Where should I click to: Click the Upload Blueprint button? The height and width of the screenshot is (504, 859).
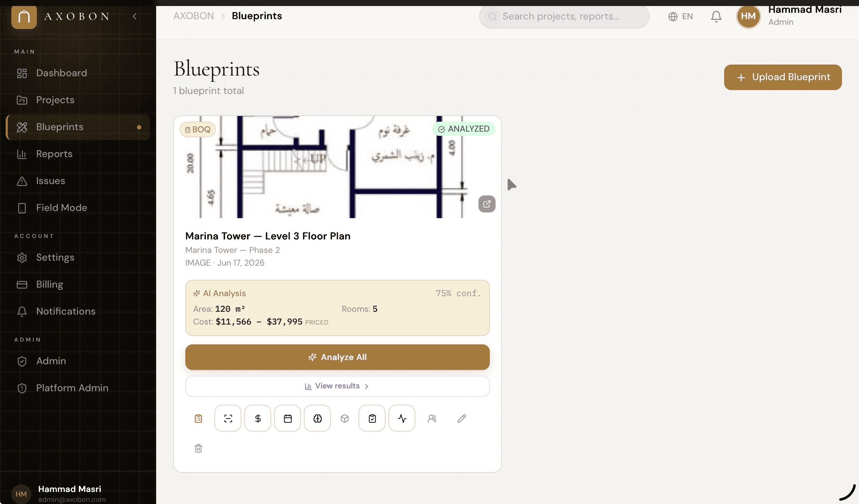(x=783, y=77)
